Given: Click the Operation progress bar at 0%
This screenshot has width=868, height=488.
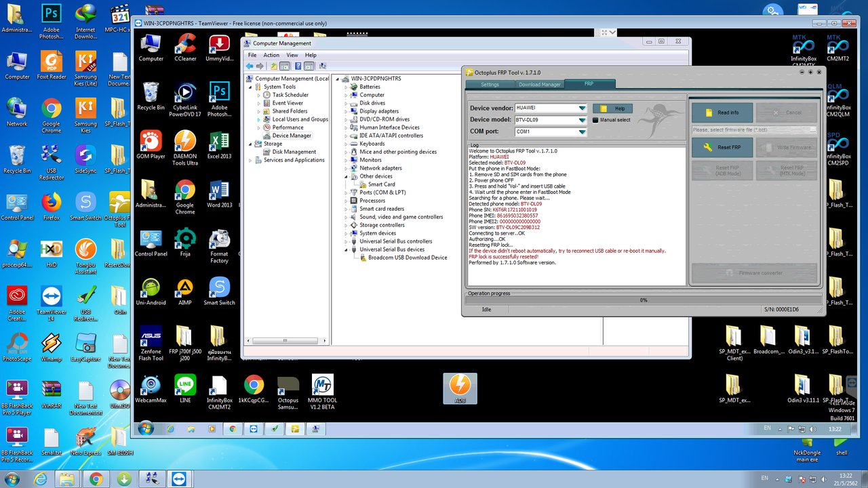Looking at the screenshot, I should click(x=643, y=300).
